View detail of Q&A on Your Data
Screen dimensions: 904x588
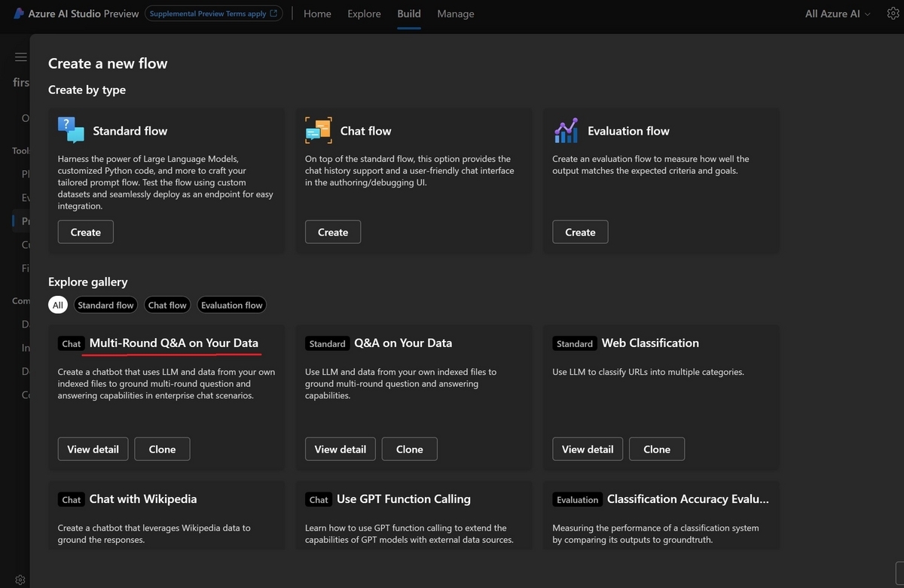[340, 449]
